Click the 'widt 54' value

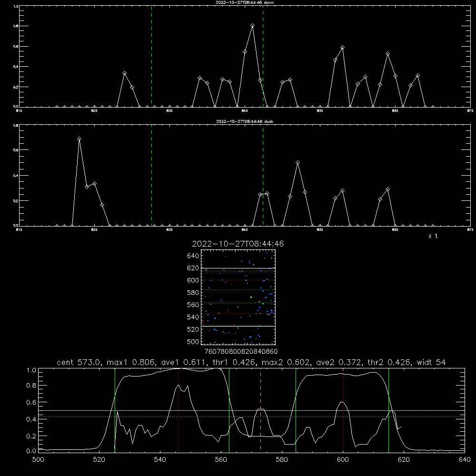click(x=431, y=362)
